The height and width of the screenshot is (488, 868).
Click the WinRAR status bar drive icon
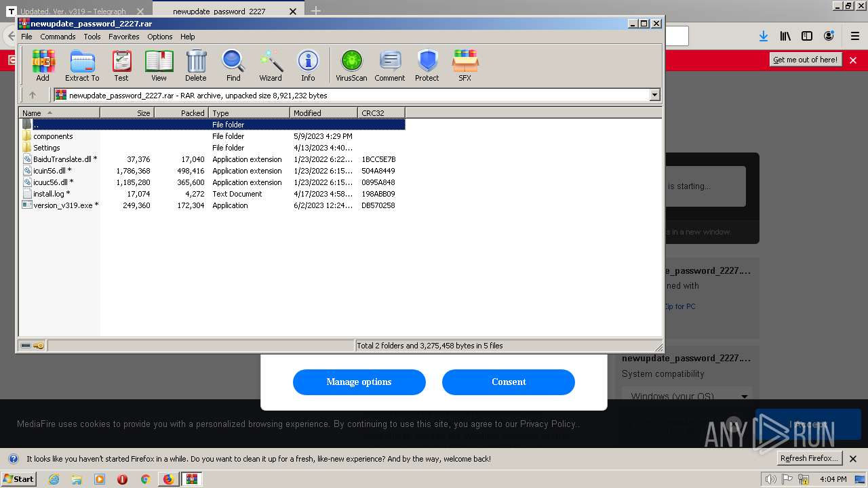point(26,346)
